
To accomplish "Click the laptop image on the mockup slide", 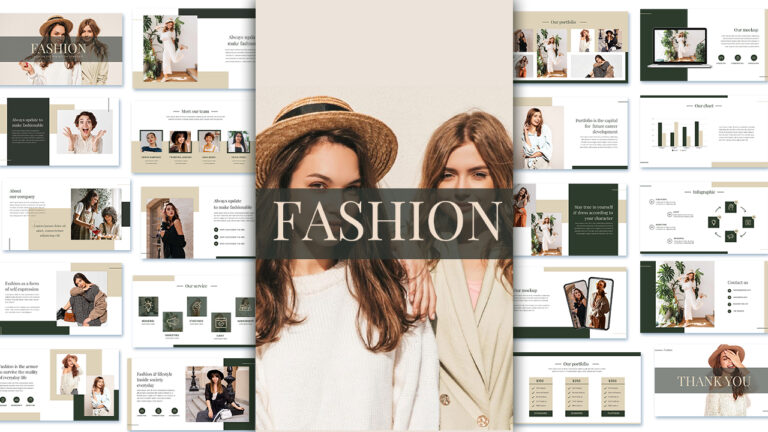I will tap(680, 47).
